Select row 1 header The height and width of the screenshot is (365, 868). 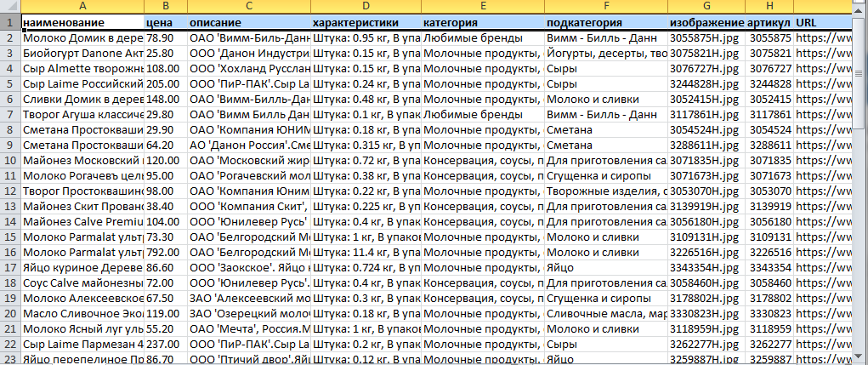click(x=10, y=23)
